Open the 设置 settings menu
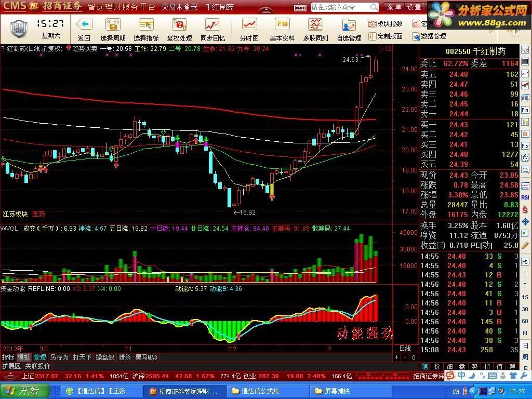532x399 pixels. [x=414, y=7]
